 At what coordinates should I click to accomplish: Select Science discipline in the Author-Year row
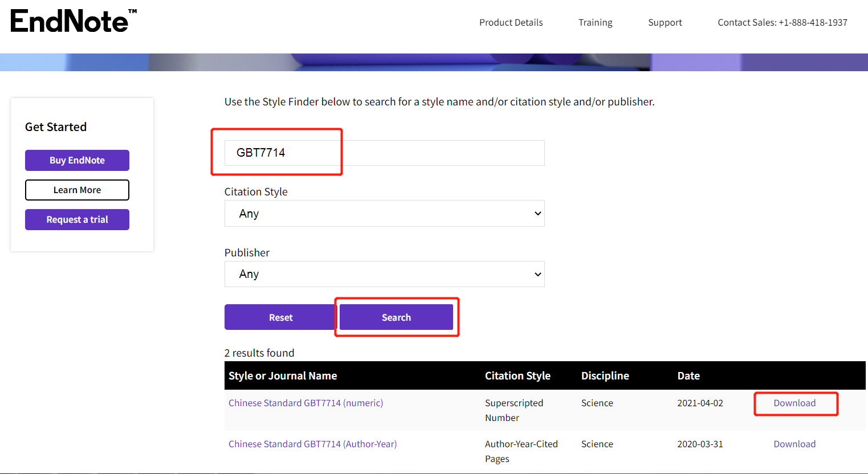point(597,444)
